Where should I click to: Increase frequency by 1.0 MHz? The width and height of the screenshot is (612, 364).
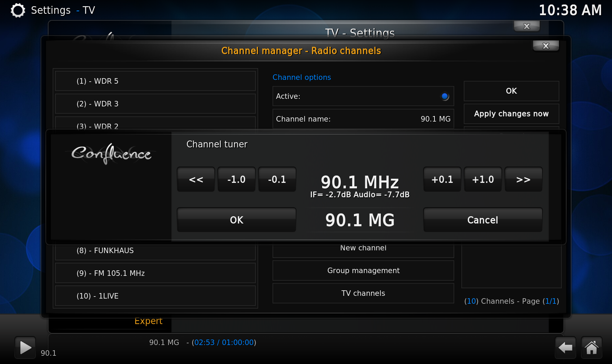click(x=483, y=179)
